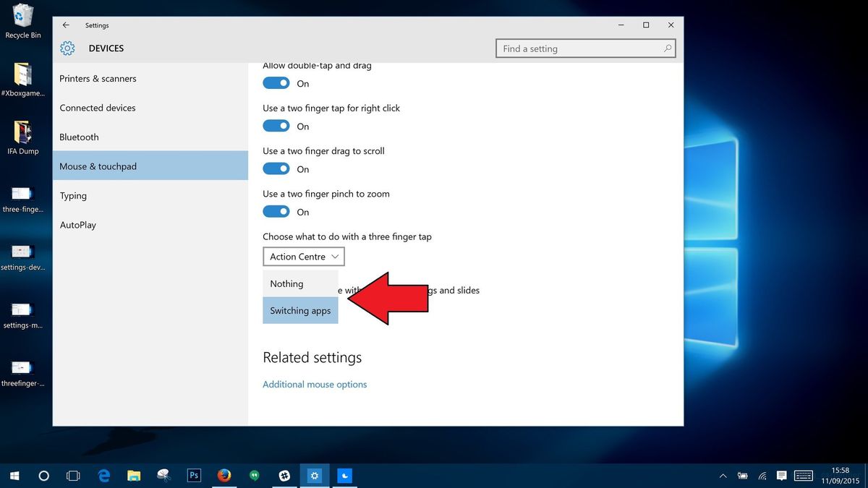Select Switching apps from the dropdown list
The height and width of the screenshot is (488, 868).
coord(300,310)
